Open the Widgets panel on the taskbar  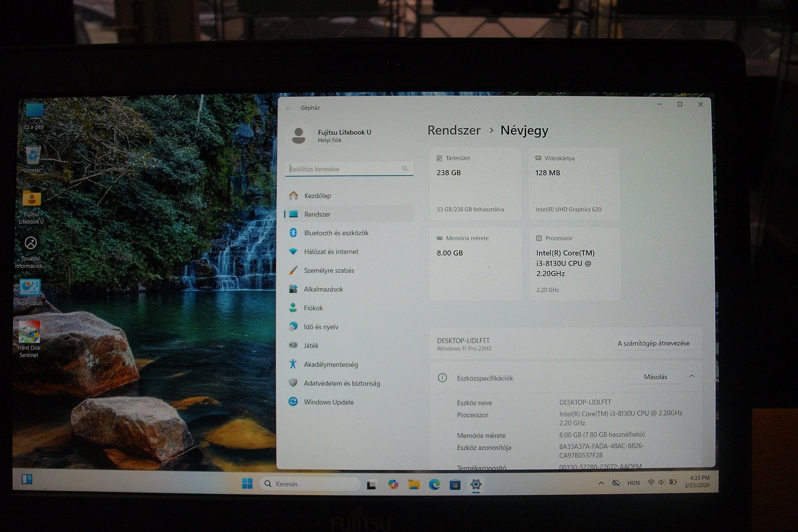point(27,479)
